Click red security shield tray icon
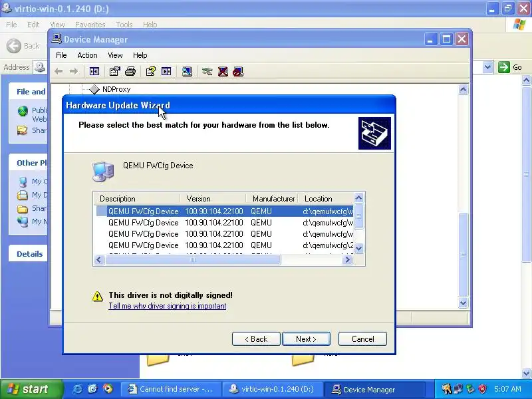The height and width of the screenshot is (399, 532). (482, 389)
